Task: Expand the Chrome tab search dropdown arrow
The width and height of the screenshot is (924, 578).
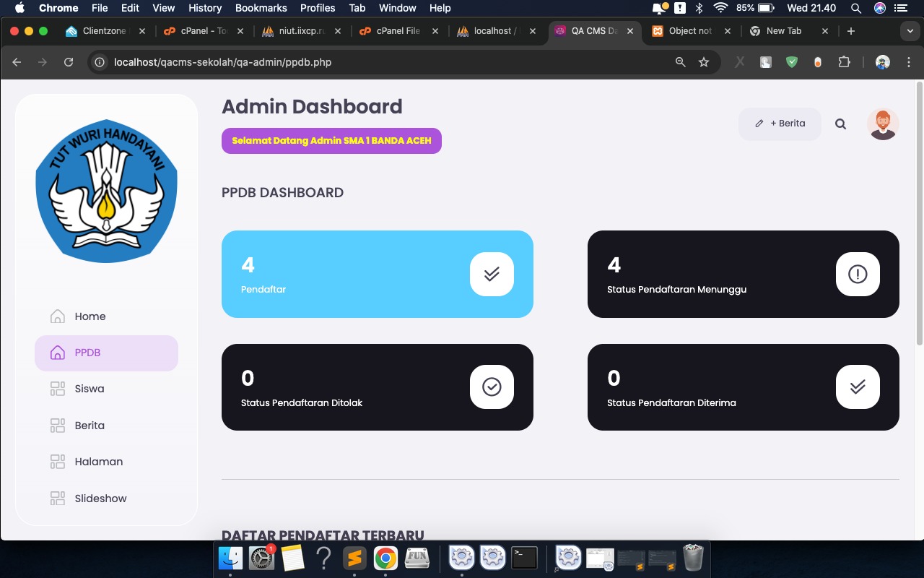Action: 909,31
